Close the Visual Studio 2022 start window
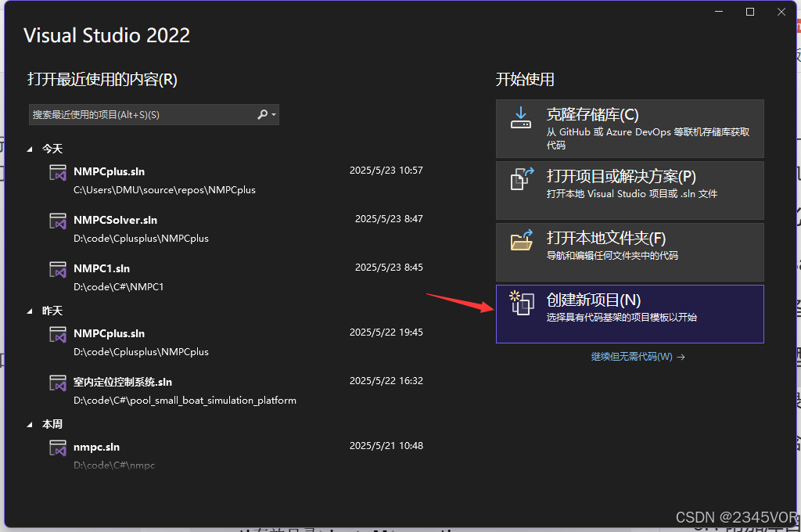801x532 pixels. tap(781, 12)
